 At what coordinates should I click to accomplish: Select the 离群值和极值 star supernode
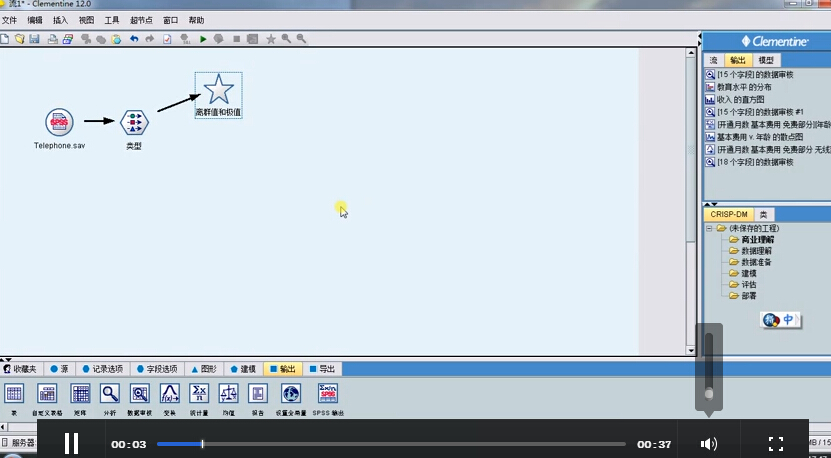click(218, 90)
